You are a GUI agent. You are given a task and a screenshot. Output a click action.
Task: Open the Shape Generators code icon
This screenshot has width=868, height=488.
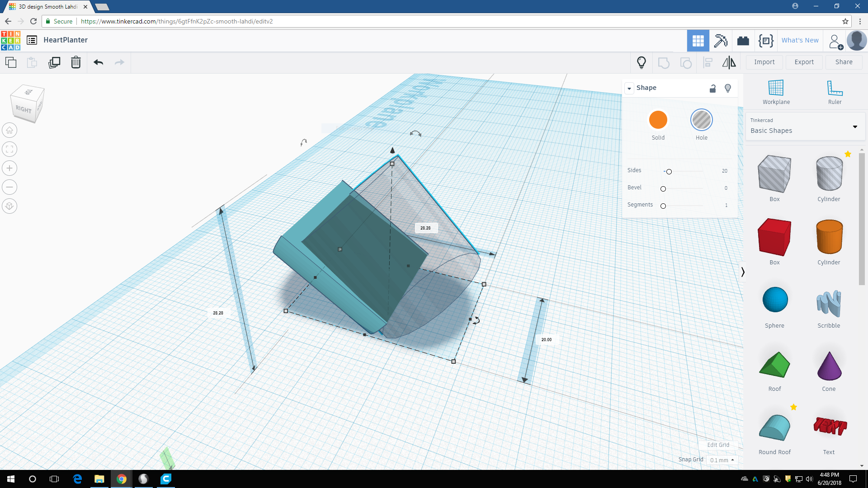(766, 41)
